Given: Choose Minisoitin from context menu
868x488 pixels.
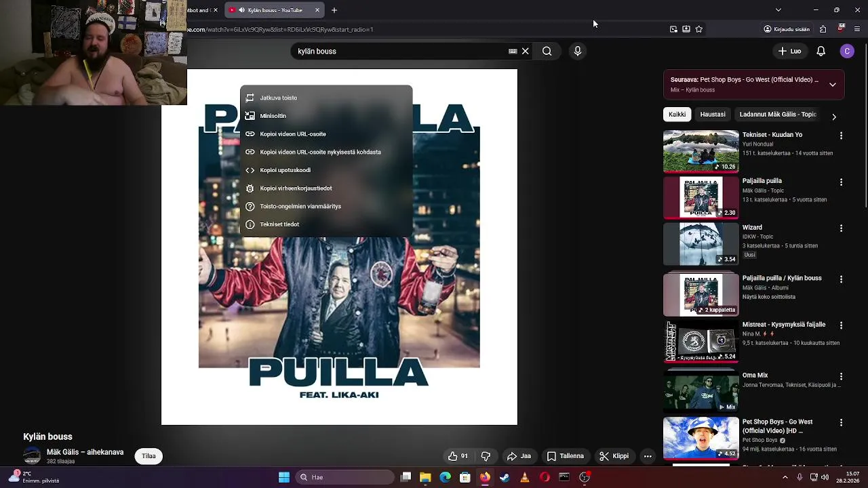Looking at the screenshot, I should click(x=326, y=116).
